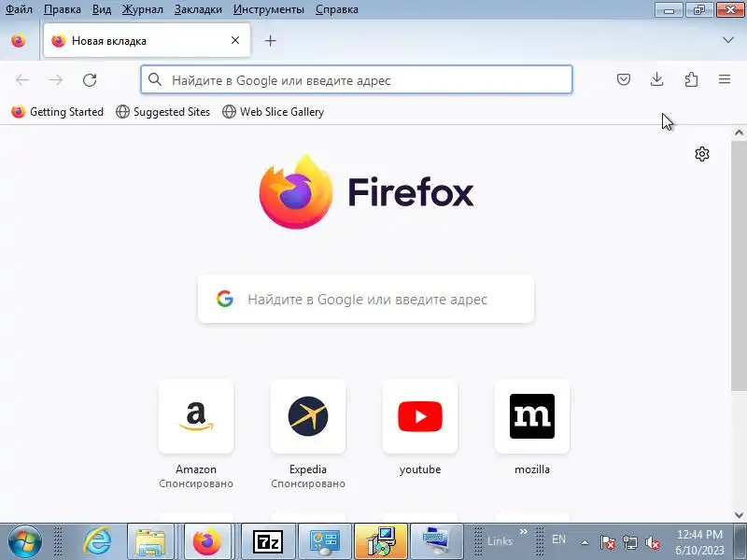Restore down the Firefox window

699,9
